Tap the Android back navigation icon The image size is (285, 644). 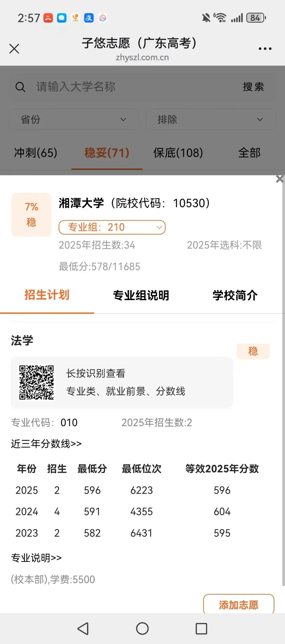coord(83,628)
